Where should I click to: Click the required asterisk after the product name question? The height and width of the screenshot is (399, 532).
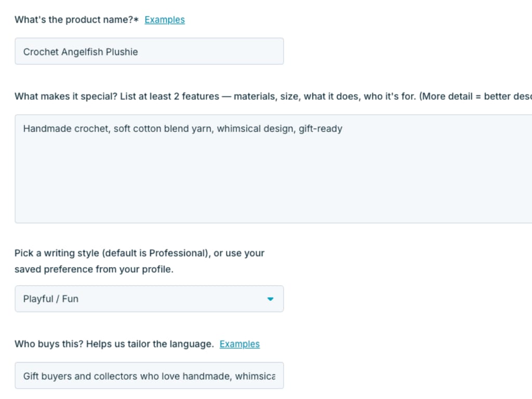point(136,19)
